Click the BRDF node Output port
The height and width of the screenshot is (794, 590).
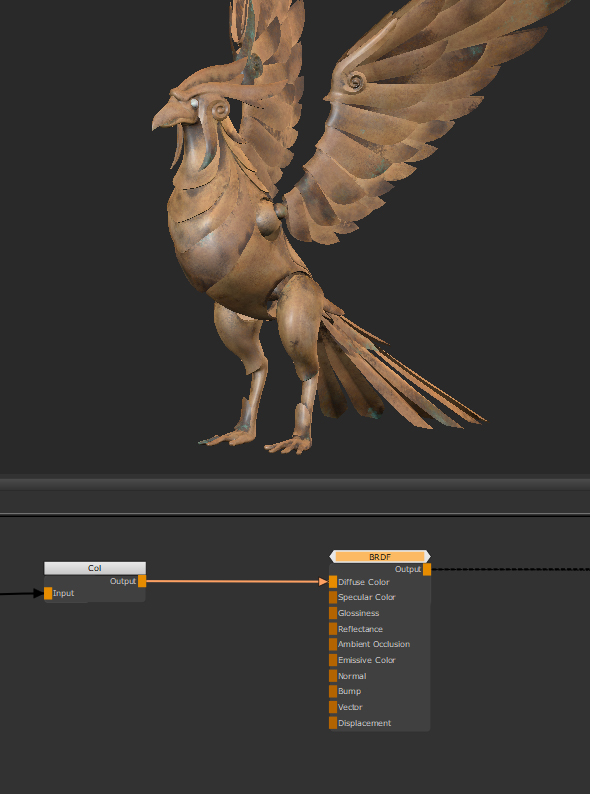click(x=427, y=569)
